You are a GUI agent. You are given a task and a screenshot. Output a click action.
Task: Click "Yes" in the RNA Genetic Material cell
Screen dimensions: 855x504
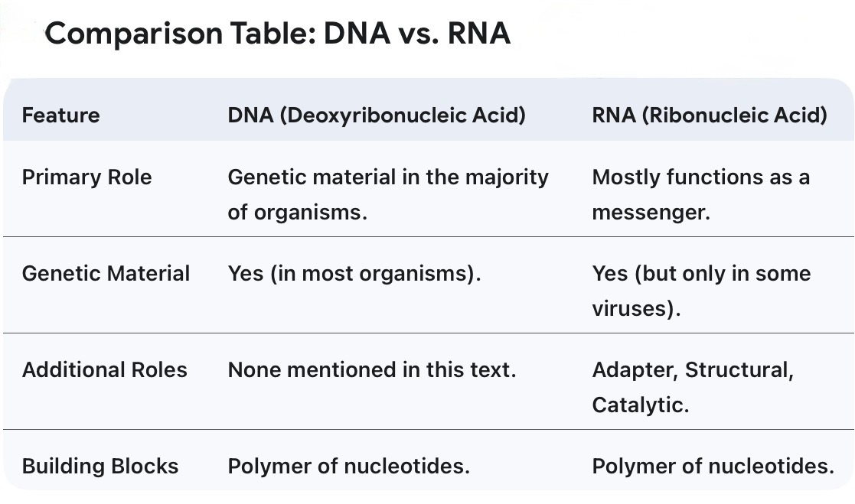click(x=609, y=274)
